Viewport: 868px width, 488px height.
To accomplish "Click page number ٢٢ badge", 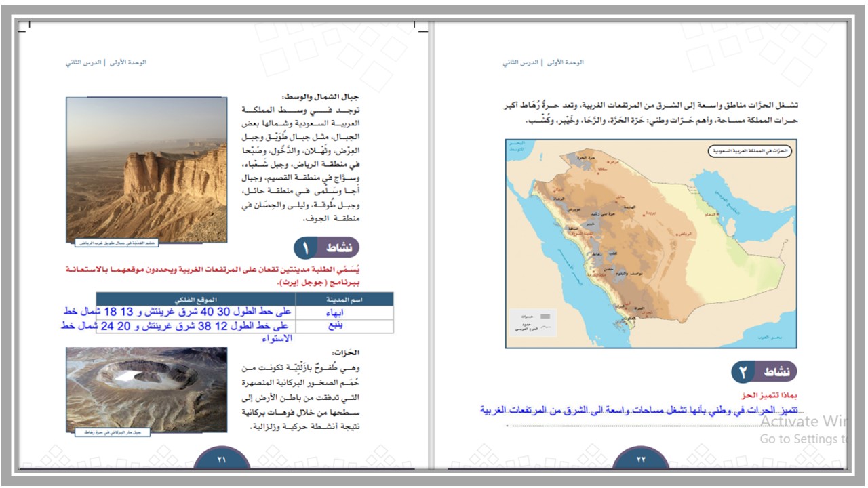I will [642, 459].
